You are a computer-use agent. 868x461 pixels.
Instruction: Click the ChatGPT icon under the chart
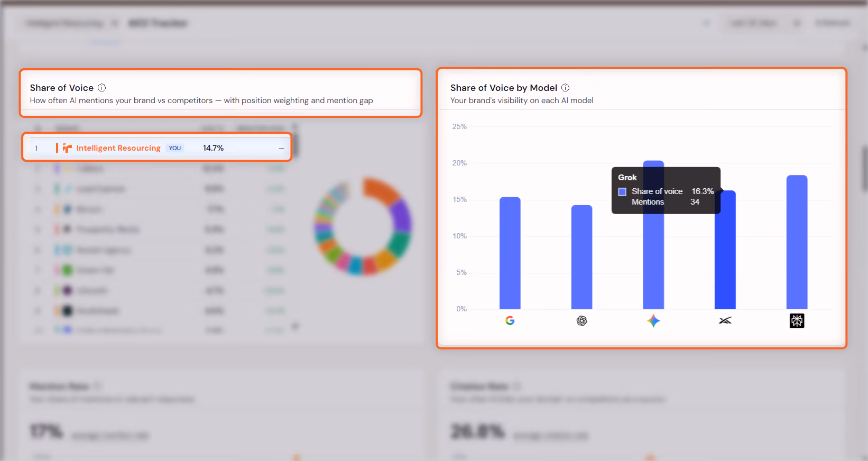581,321
